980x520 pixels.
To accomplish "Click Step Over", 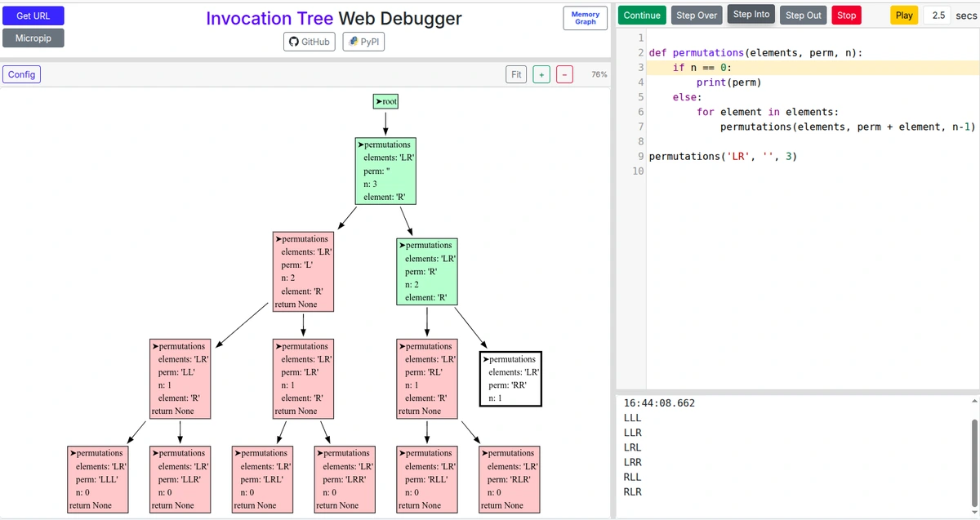I will point(697,16).
